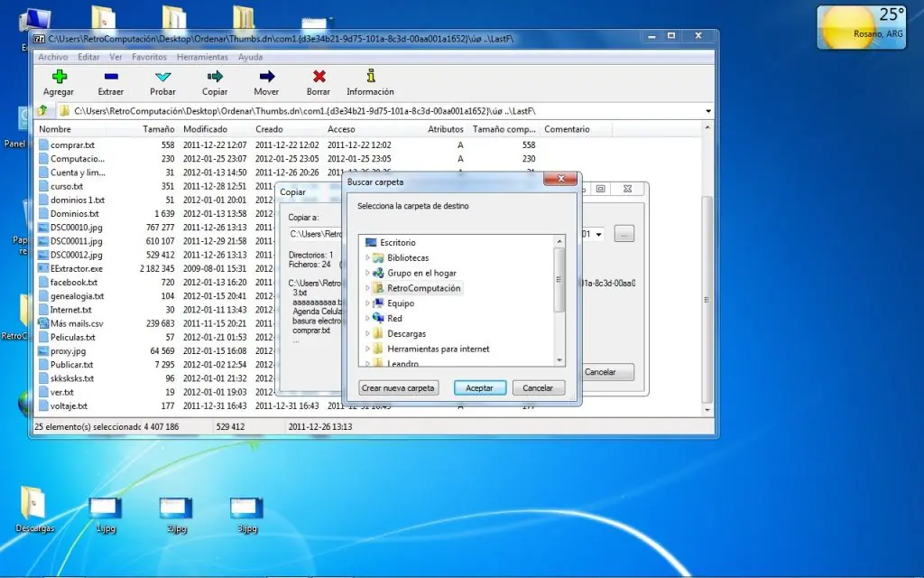Open the Ver menu
924x578 pixels.
tap(115, 57)
